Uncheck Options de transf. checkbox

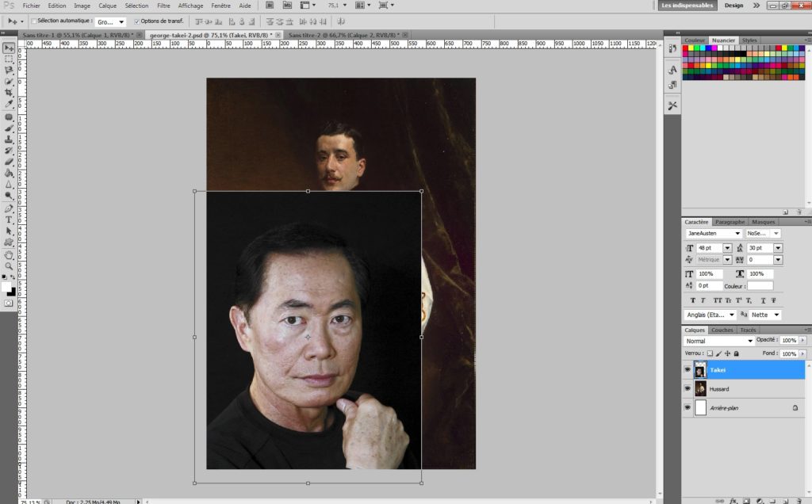pyautogui.click(x=136, y=21)
